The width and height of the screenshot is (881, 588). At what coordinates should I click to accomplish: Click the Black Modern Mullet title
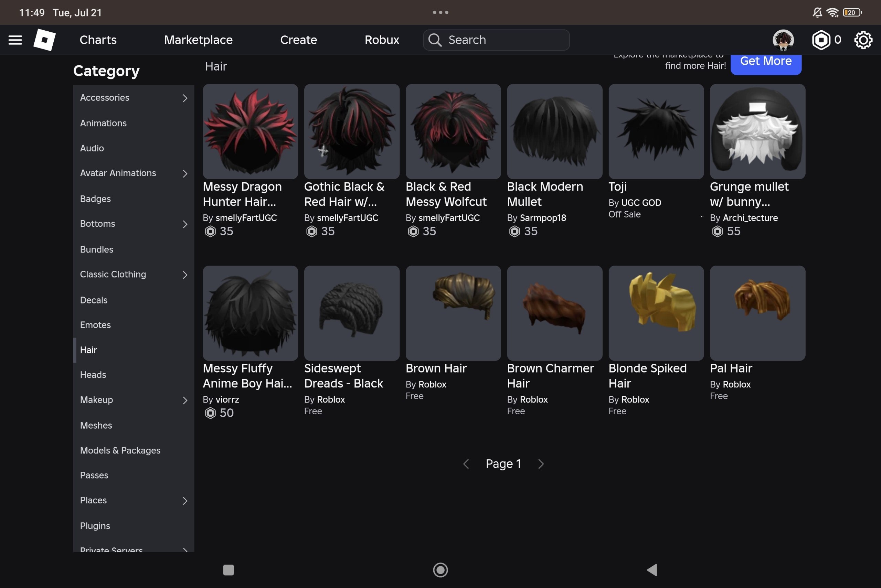(x=545, y=194)
